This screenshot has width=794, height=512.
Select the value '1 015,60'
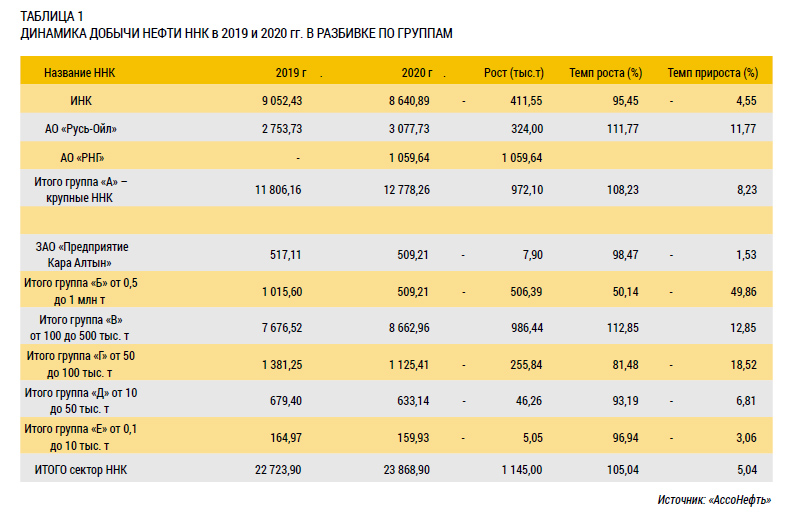click(x=282, y=292)
